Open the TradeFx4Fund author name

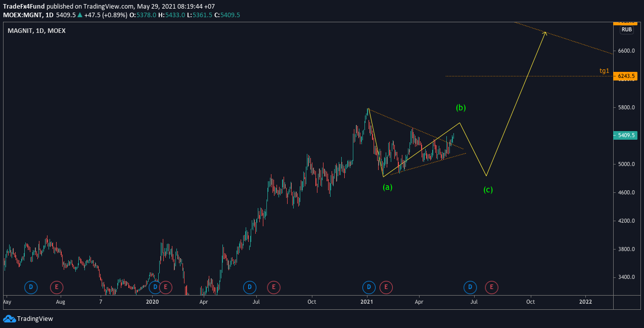24,7
